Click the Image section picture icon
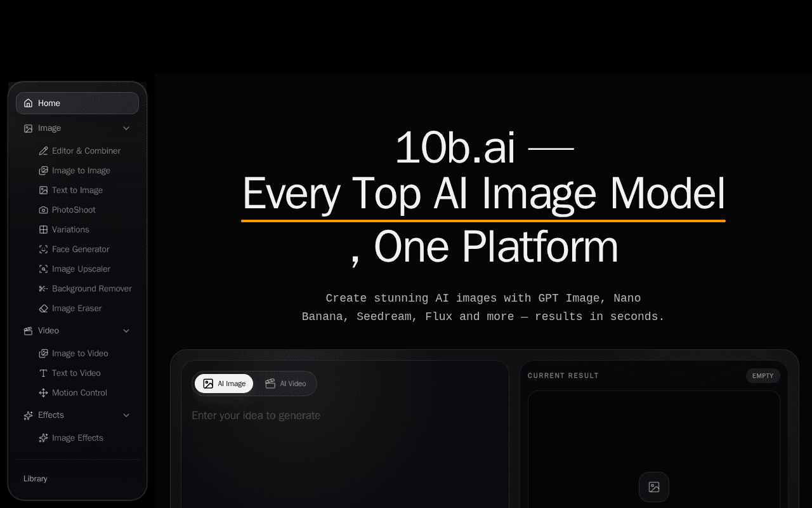 (x=29, y=128)
